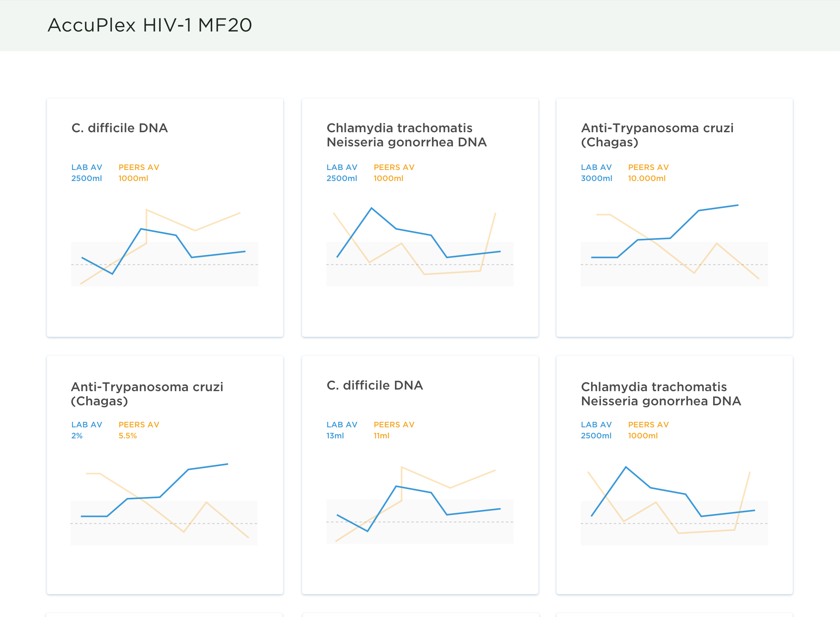Click the LAB AV label above 13ml
The width and height of the screenshot is (840, 617).
point(342,425)
